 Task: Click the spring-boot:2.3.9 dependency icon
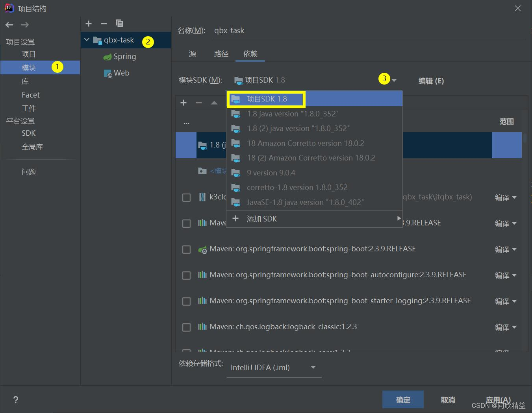[202, 249]
